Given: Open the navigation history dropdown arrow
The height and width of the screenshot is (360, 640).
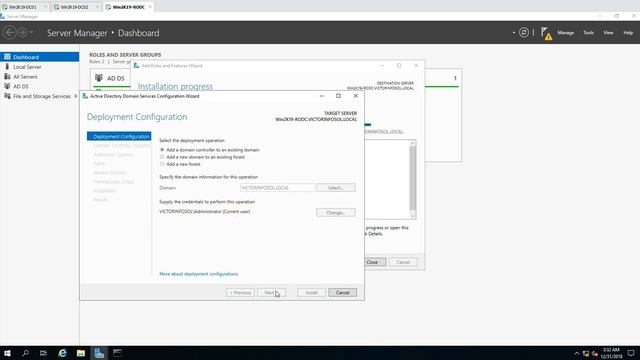Looking at the screenshot, I should pos(31,32).
